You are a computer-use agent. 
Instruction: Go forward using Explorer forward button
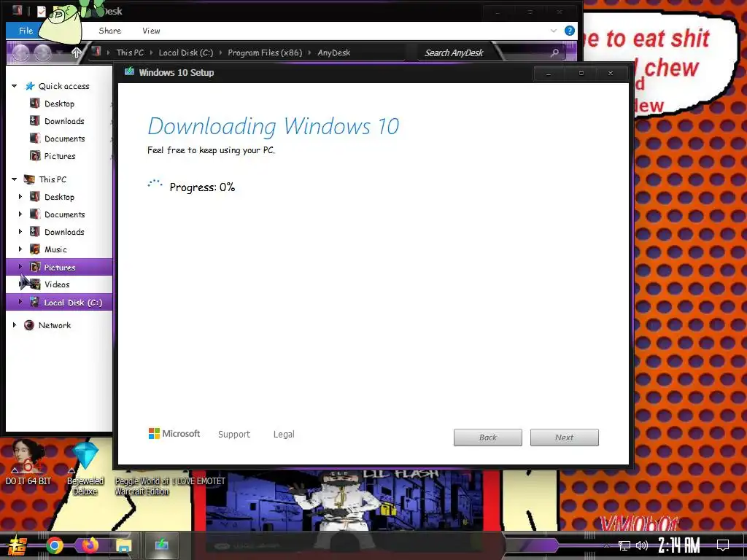pyautogui.click(x=42, y=52)
